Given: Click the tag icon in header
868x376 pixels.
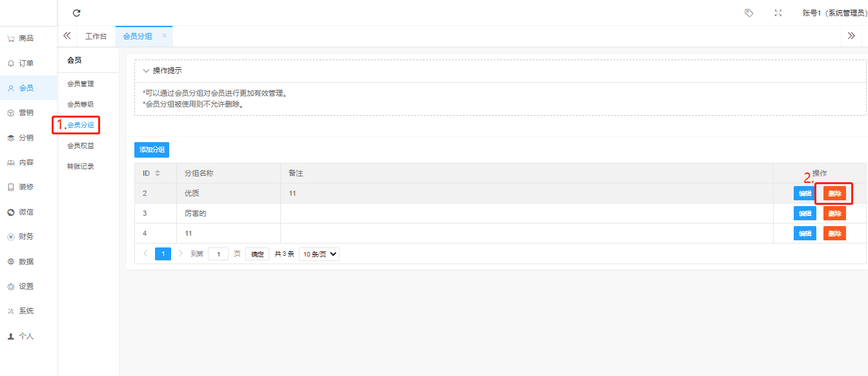Looking at the screenshot, I should 749,13.
